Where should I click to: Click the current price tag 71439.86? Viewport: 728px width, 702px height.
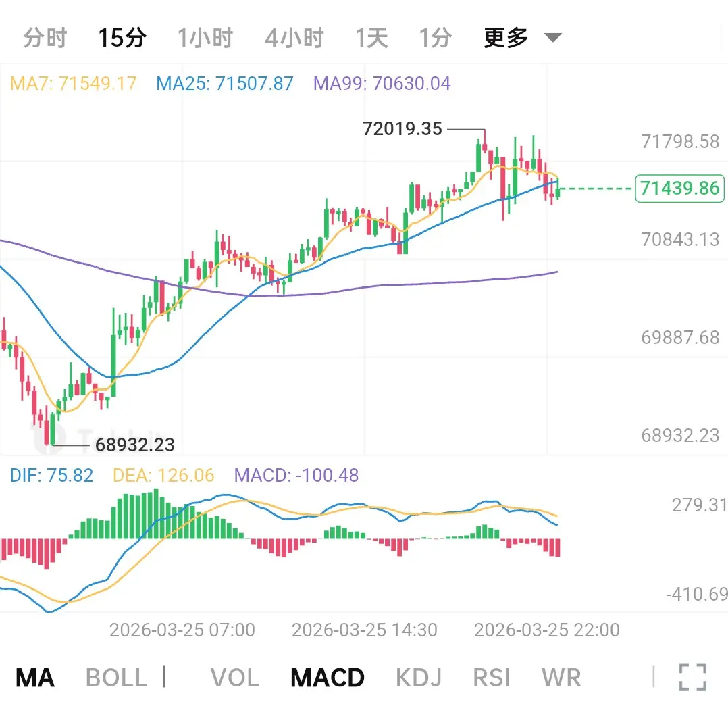pyautogui.click(x=679, y=189)
